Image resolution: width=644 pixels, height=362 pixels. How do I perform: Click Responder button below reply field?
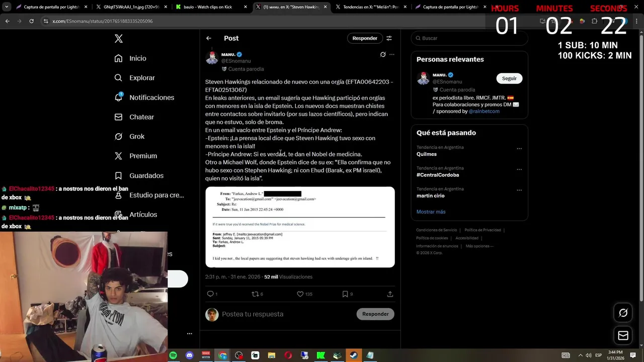(375, 314)
